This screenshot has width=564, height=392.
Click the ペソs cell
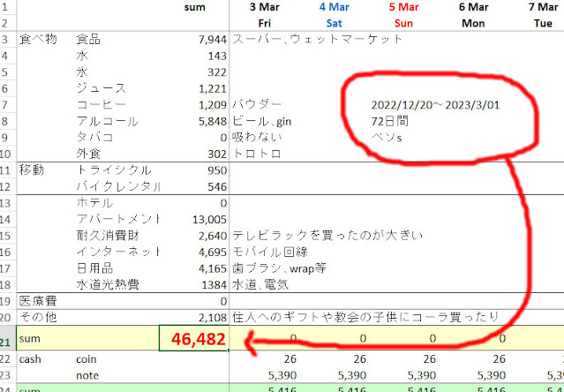(x=387, y=138)
